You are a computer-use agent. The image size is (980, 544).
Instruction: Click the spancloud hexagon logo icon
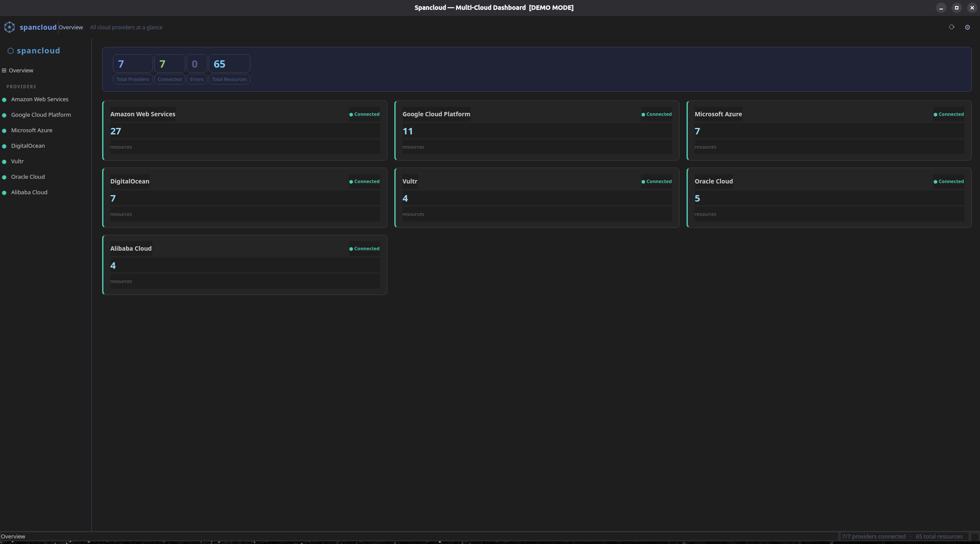click(x=9, y=27)
